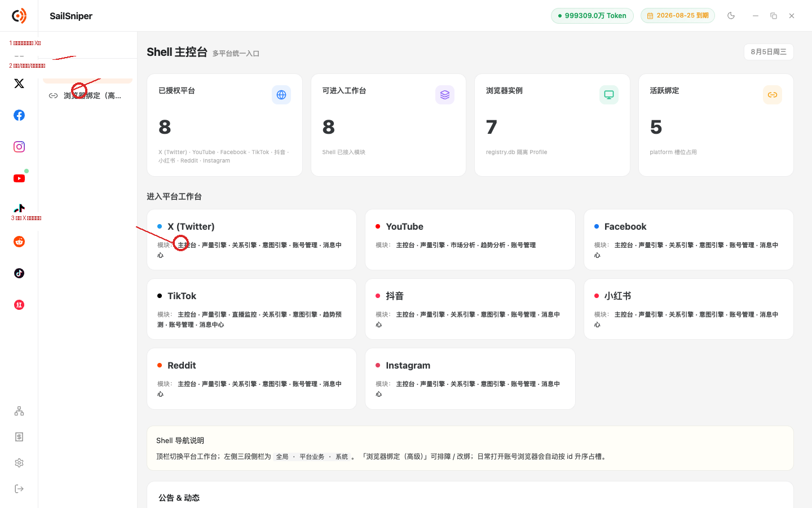The width and height of the screenshot is (812, 508).
Task: Click the globe icon on 已授权平台 card
Action: coord(281,95)
